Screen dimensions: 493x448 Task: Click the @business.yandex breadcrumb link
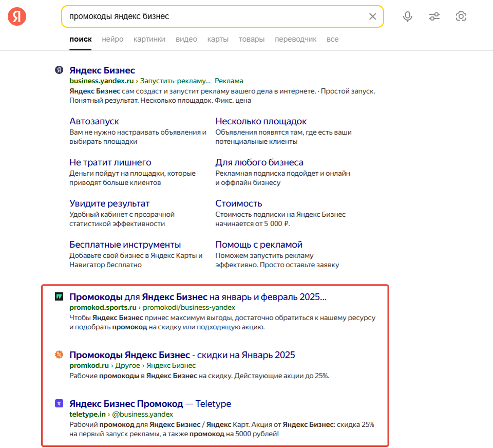point(142,414)
